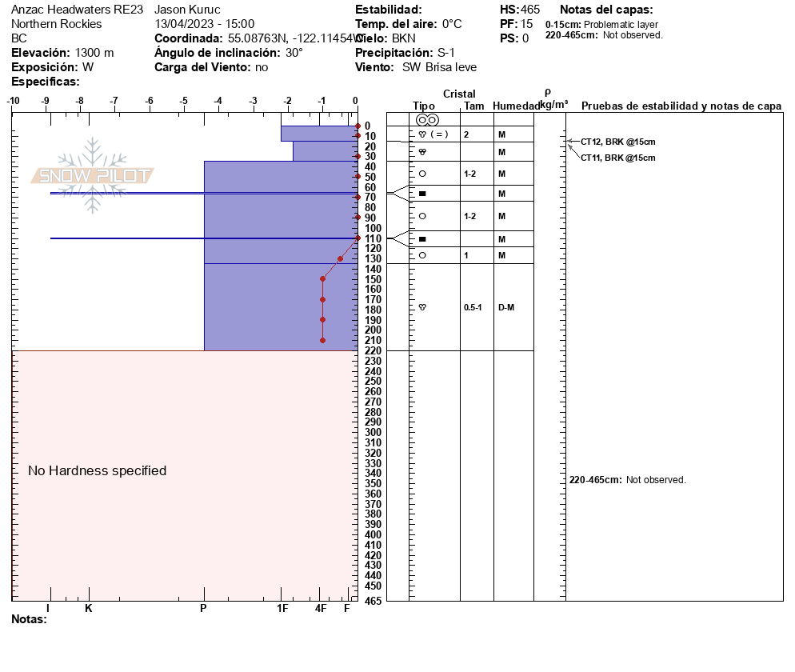Click the double-circle crystal symbol in the top Tipo row
Image resolution: width=795 pixels, height=672 pixels.
(427, 119)
